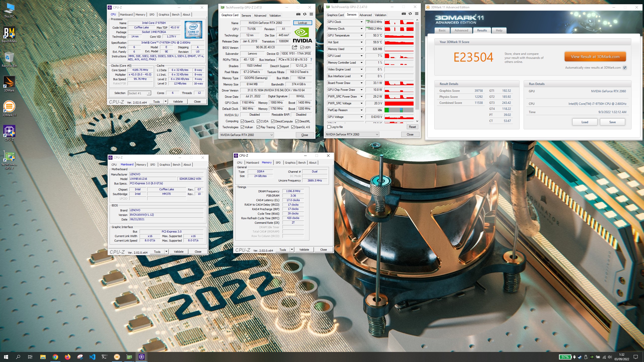Click Validate in the CPU-Z Mainboard window
This screenshot has height=362, width=644.
(x=179, y=252)
